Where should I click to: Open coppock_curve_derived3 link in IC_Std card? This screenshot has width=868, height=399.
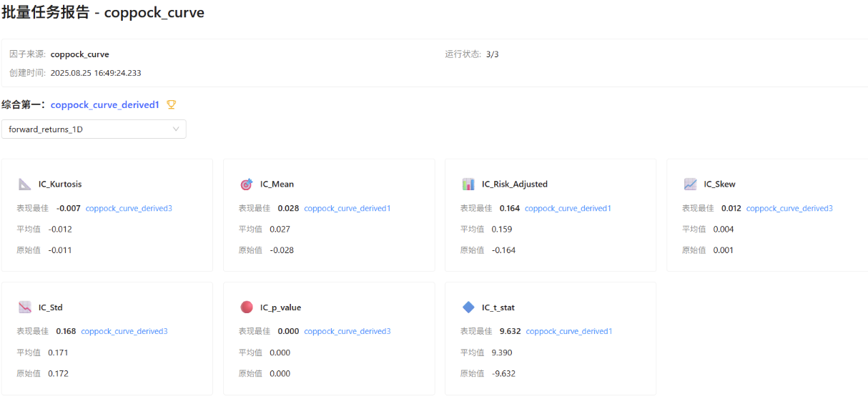click(124, 331)
